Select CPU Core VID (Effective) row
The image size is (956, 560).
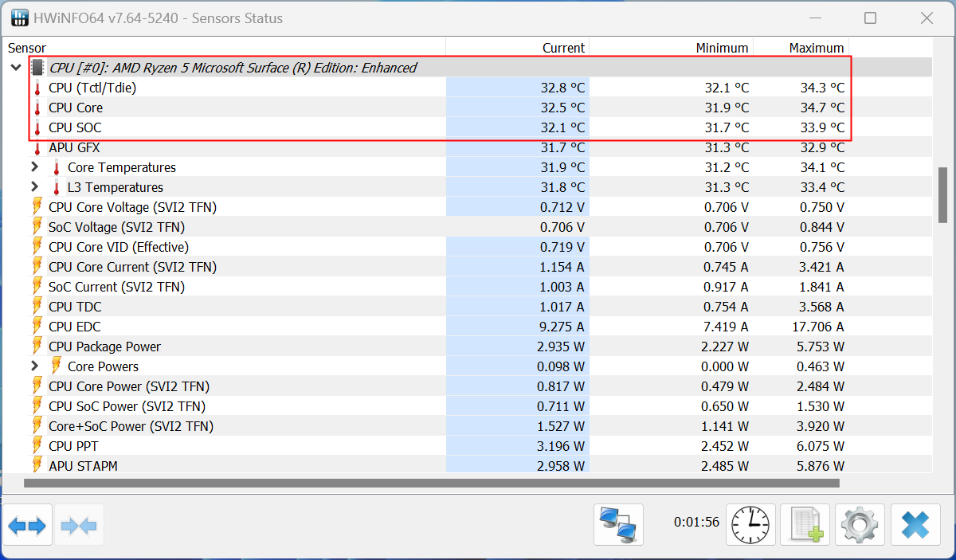pyautogui.click(x=119, y=247)
